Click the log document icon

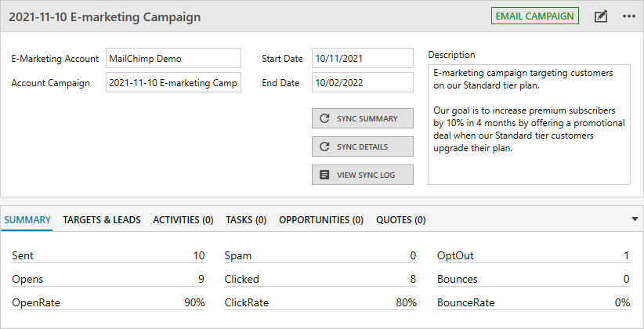(x=324, y=175)
